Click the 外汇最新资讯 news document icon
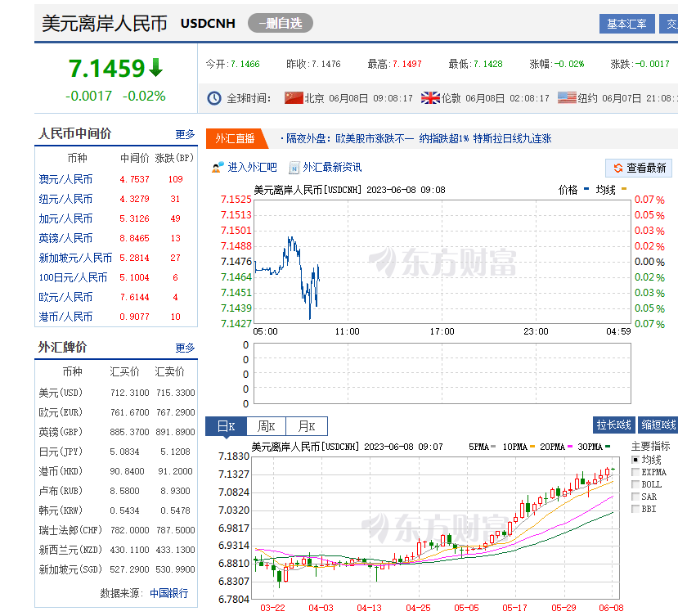The height and width of the screenshot is (616, 678). (x=294, y=168)
